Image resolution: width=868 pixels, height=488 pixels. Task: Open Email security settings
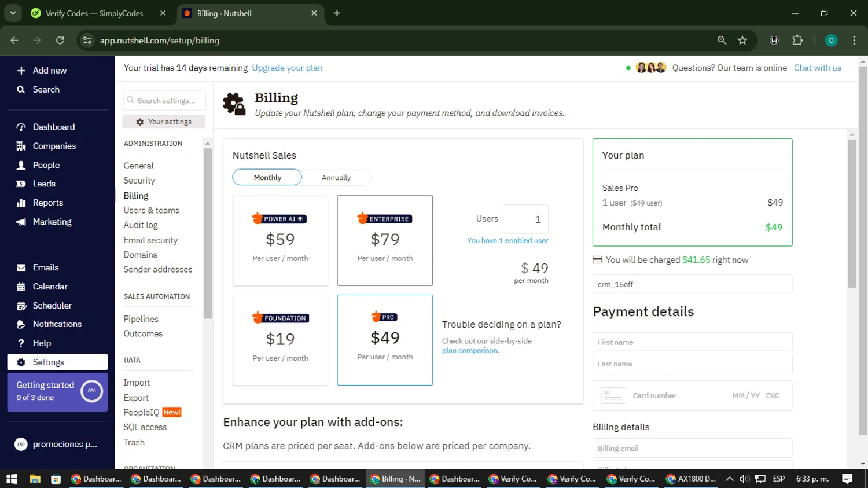tap(150, 240)
